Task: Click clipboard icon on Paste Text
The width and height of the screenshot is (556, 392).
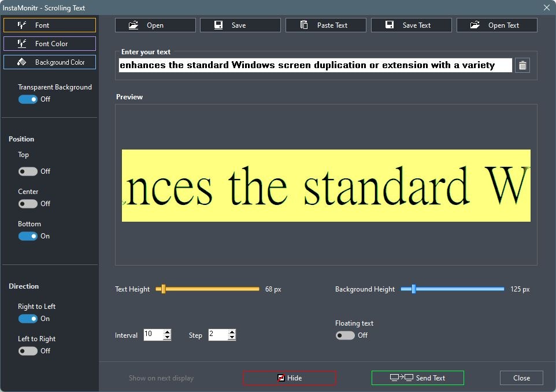Action: click(x=304, y=25)
